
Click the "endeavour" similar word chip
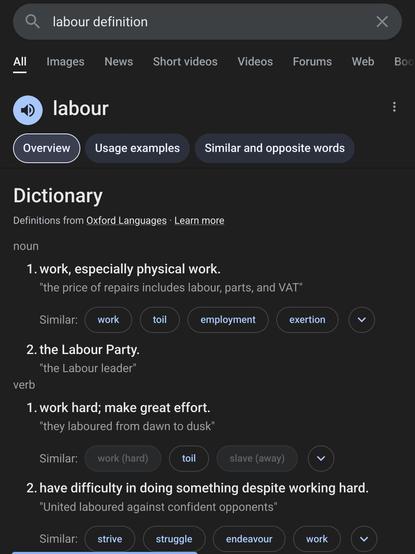pyautogui.click(x=249, y=539)
